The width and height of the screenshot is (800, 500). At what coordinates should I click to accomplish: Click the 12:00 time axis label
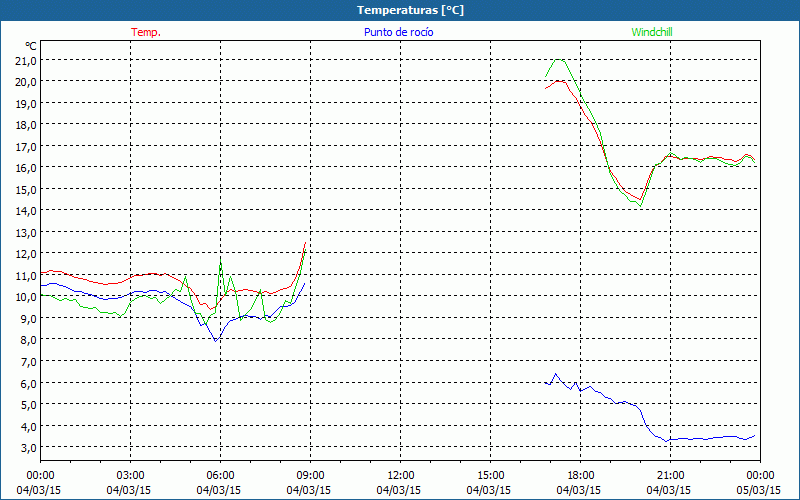(x=401, y=476)
